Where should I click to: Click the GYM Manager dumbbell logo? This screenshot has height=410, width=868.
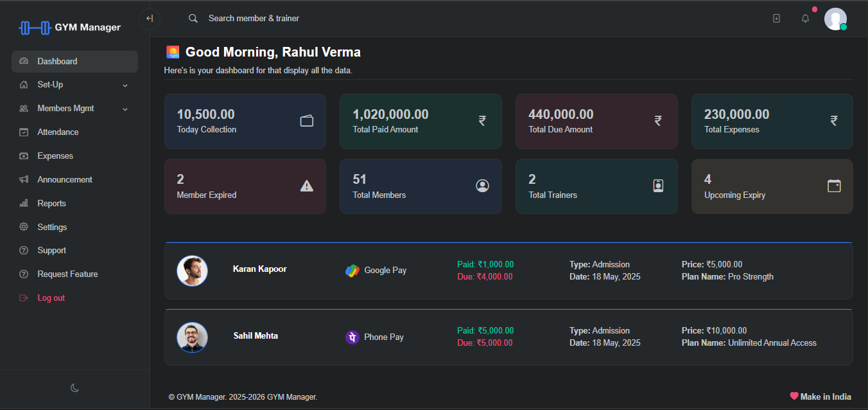pyautogui.click(x=35, y=28)
